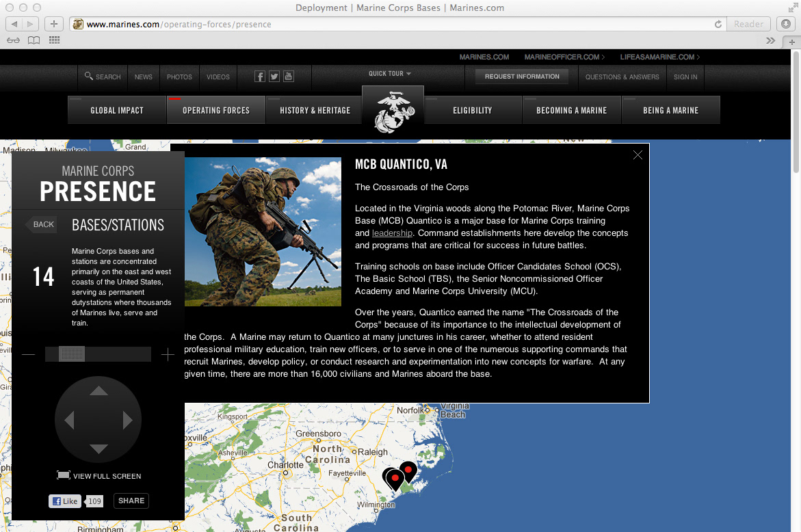Visit Marines YouTube page icon
This screenshot has height=532, width=801.
(289, 77)
